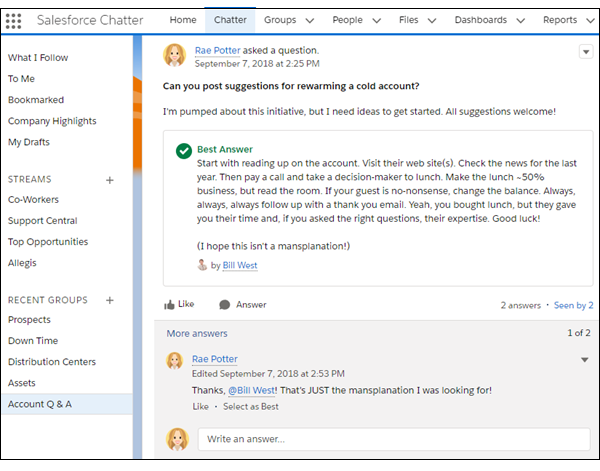This screenshot has height=471, width=600.
Task: Open the People tab
Action: point(347,20)
